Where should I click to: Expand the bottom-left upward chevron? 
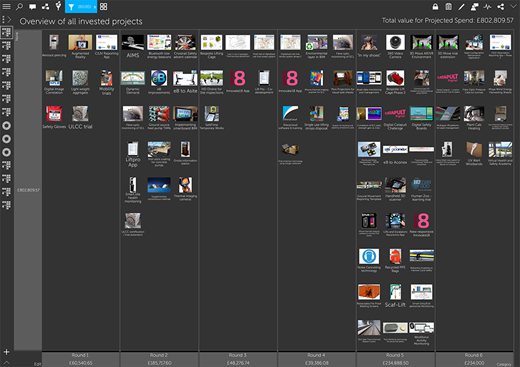coord(6,362)
